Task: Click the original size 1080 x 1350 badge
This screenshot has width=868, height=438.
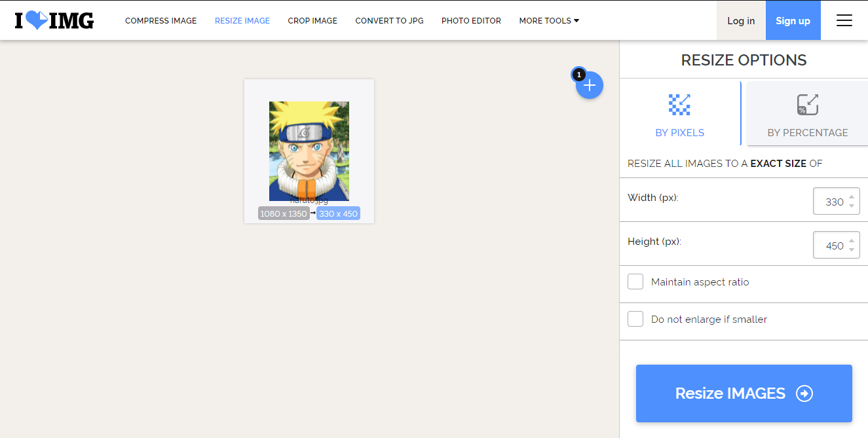Action: [284, 213]
